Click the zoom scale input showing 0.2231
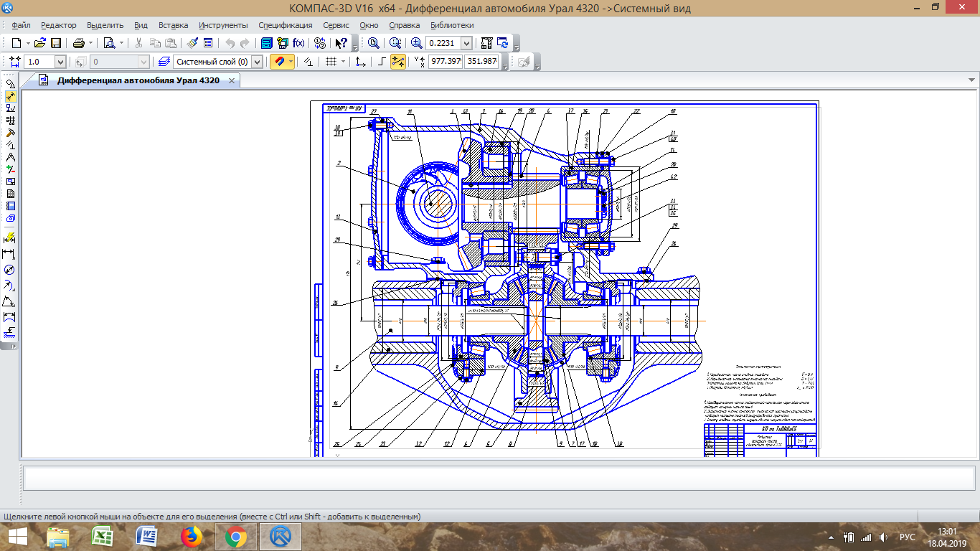Screen dimensions: 980x551 444,43
